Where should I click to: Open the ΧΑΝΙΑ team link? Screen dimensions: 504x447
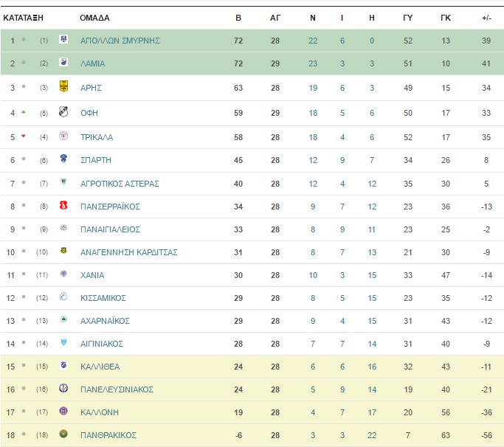[92, 275]
